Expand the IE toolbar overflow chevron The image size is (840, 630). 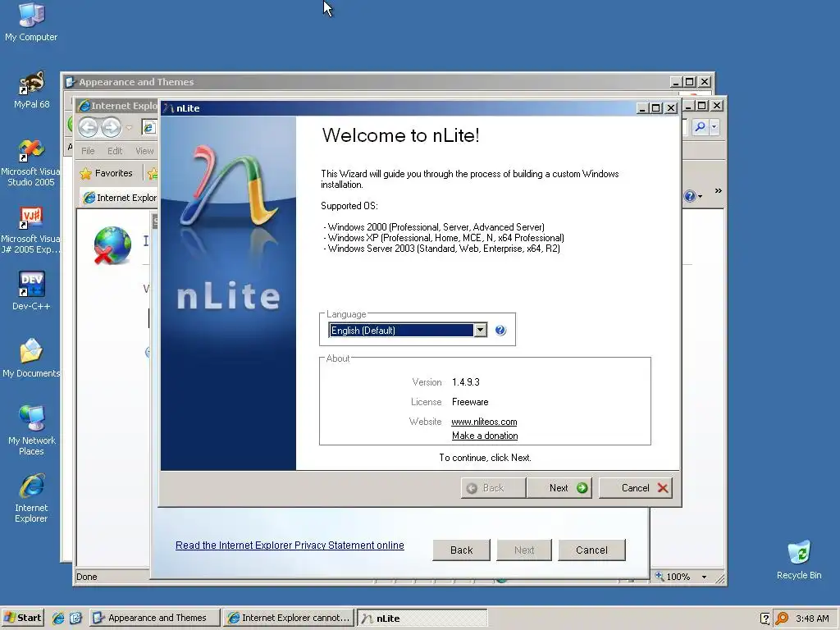[719, 190]
